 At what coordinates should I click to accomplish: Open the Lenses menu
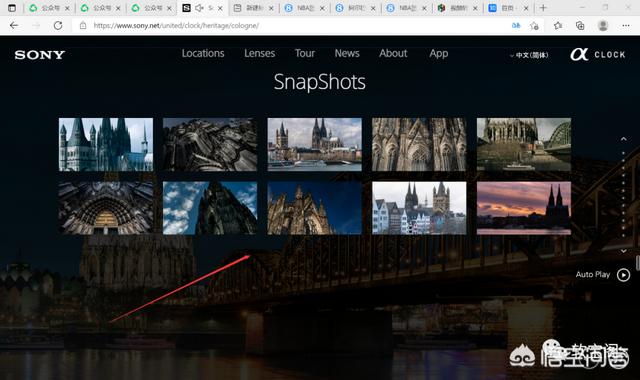[x=260, y=53]
